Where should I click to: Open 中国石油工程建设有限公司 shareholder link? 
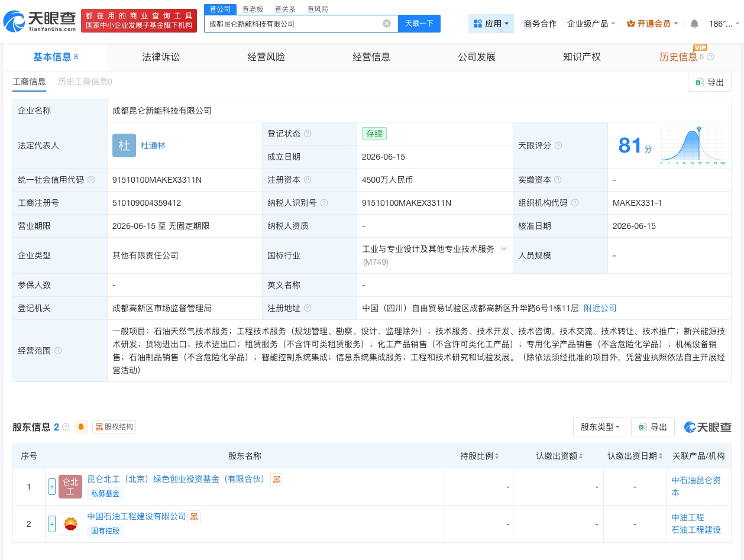coord(137,517)
